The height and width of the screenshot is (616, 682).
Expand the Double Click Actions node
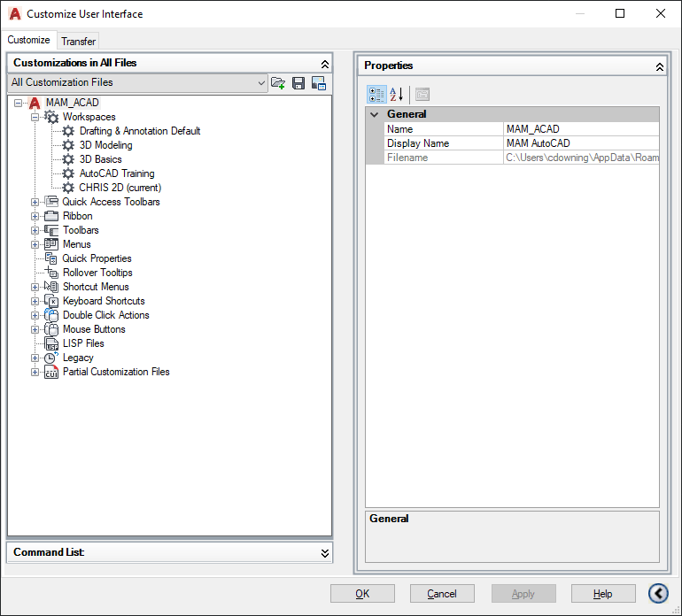35,316
